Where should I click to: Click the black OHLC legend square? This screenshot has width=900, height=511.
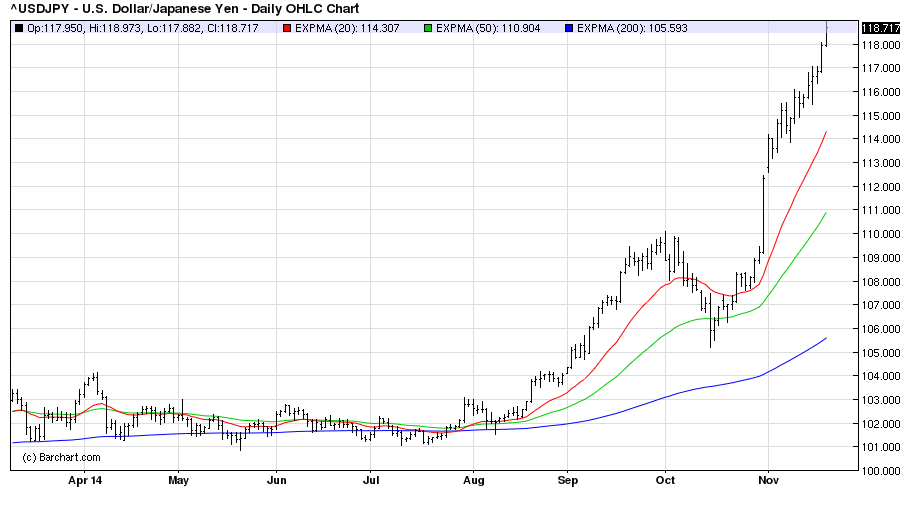pyautogui.click(x=19, y=28)
